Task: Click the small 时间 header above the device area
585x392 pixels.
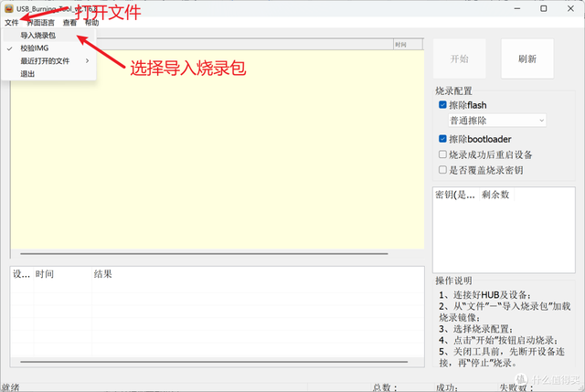Action: (409, 45)
